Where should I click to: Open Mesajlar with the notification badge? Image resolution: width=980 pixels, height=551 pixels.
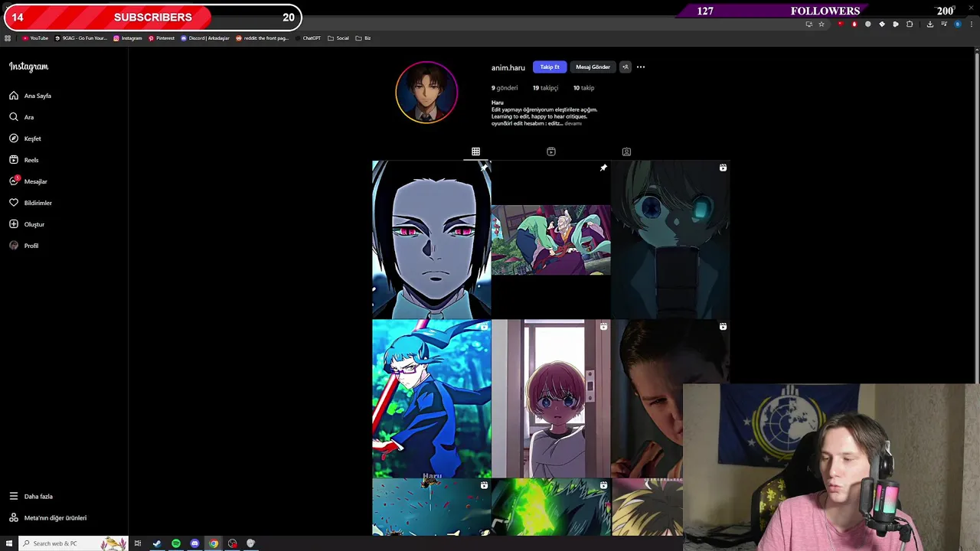[x=28, y=181]
